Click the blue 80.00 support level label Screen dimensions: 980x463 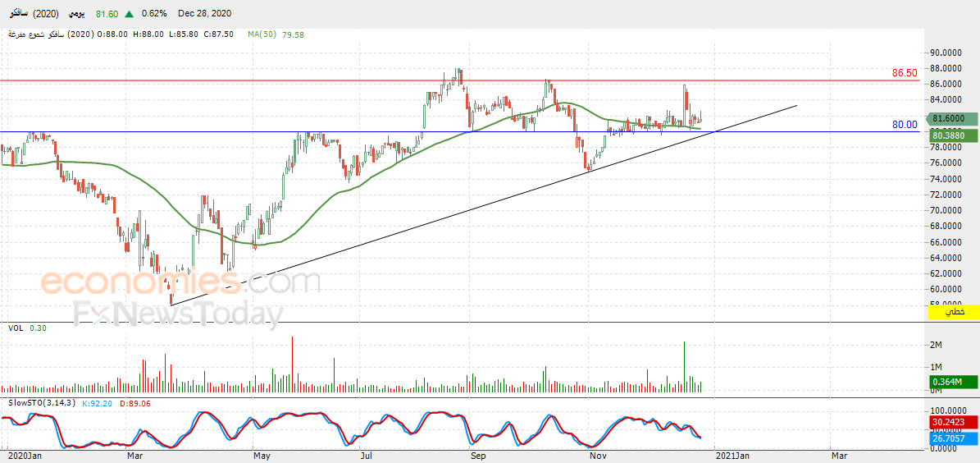click(905, 125)
